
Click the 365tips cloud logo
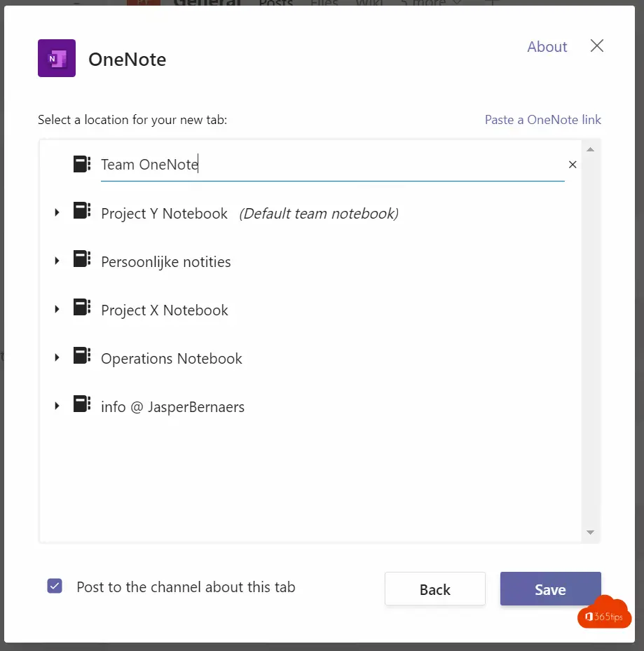pos(605,612)
